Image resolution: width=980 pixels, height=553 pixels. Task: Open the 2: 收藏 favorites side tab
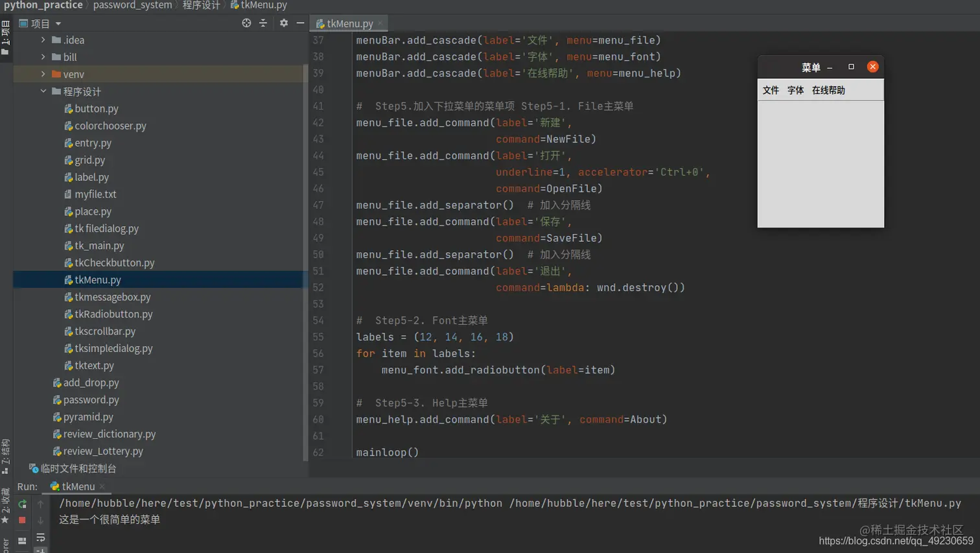pos(5,506)
